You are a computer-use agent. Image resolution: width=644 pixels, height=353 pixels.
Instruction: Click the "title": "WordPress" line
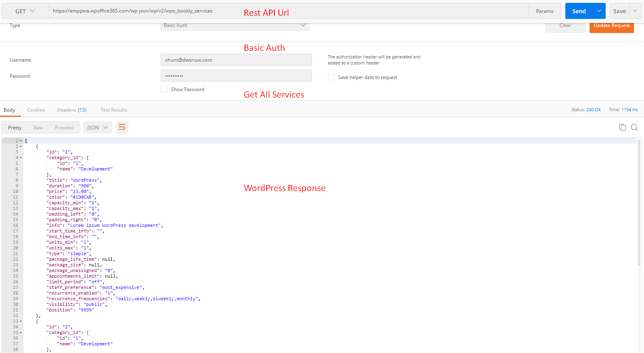(74, 180)
